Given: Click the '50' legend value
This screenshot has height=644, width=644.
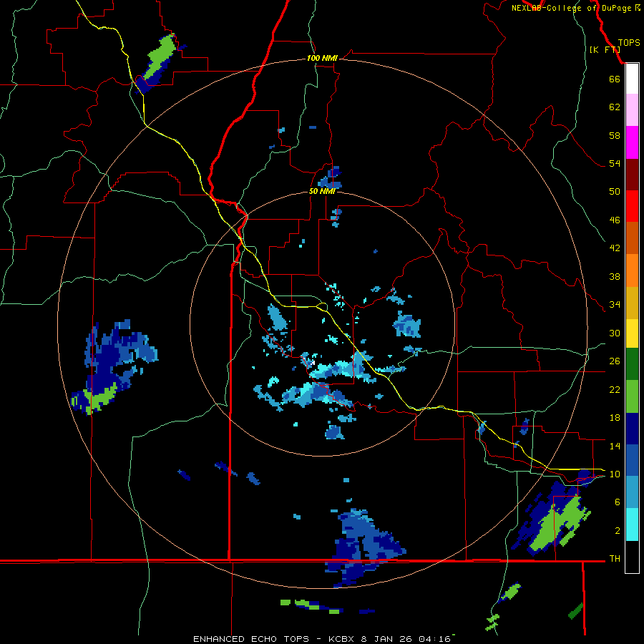Looking at the screenshot, I should 615,192.
